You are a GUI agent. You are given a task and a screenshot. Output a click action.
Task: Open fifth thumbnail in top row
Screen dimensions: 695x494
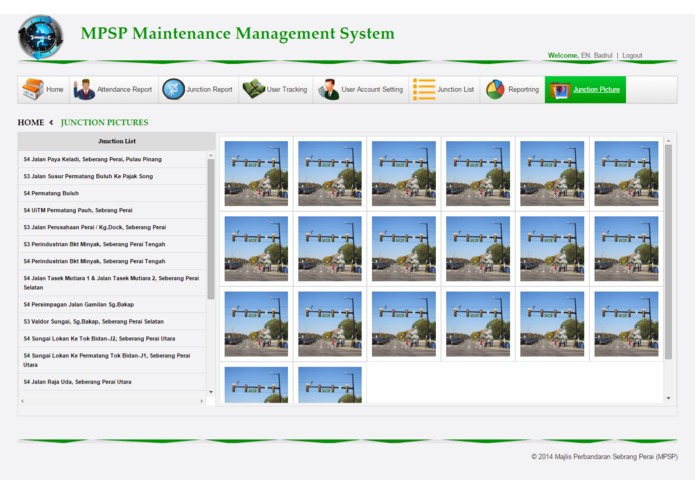click(x=552, y=173)
